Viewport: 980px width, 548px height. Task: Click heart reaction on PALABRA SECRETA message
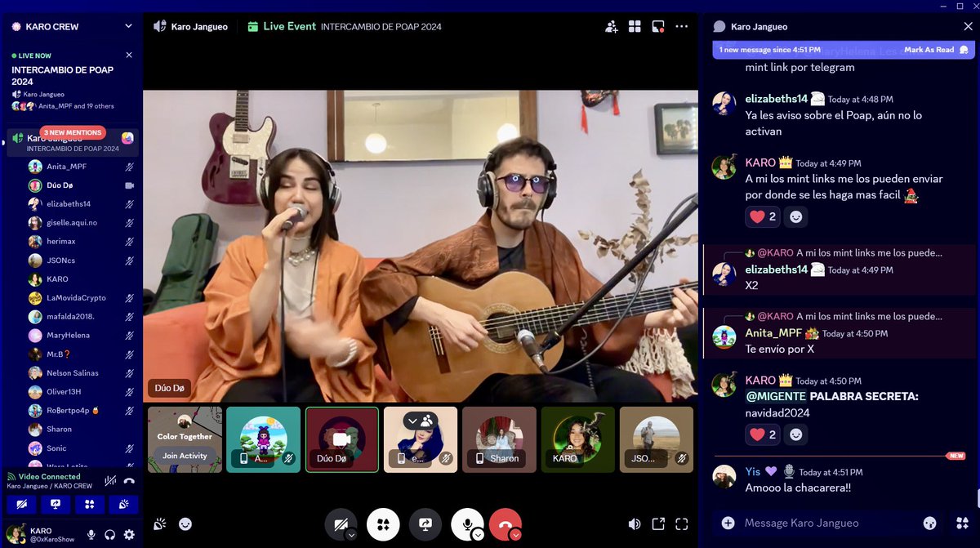[763, 434]
